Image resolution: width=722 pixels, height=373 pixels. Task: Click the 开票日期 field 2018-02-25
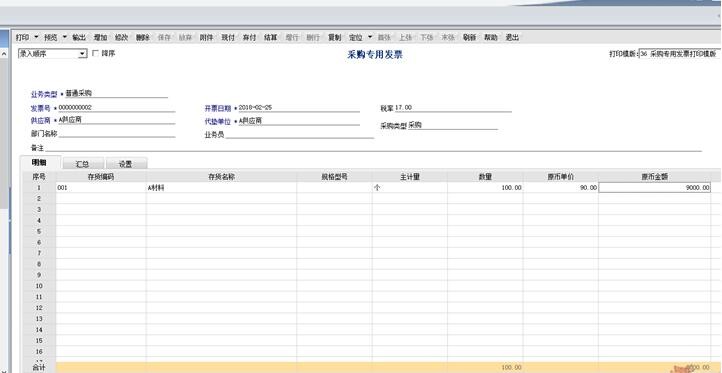click(x=298, y=107)
